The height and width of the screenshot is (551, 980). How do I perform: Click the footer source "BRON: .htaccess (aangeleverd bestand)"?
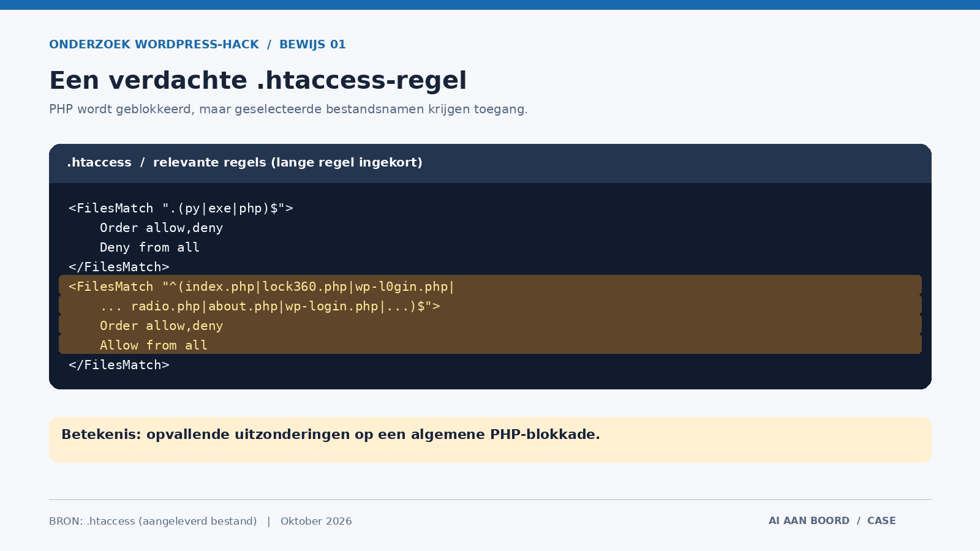pyautogui.click(x=153, y=522)
